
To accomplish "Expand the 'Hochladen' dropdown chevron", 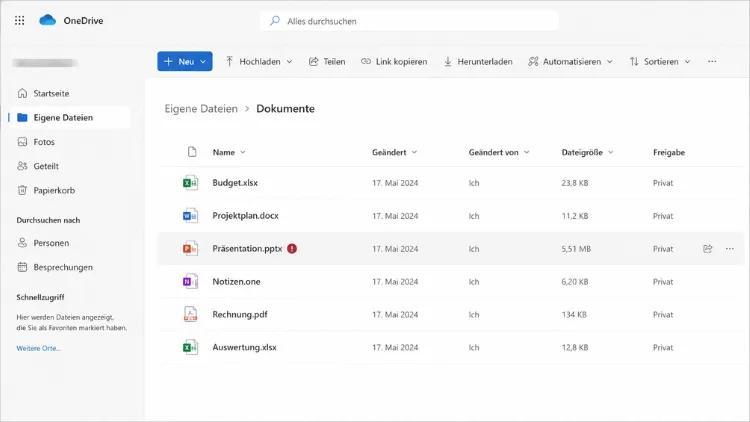I will click(x=289, y=62).
